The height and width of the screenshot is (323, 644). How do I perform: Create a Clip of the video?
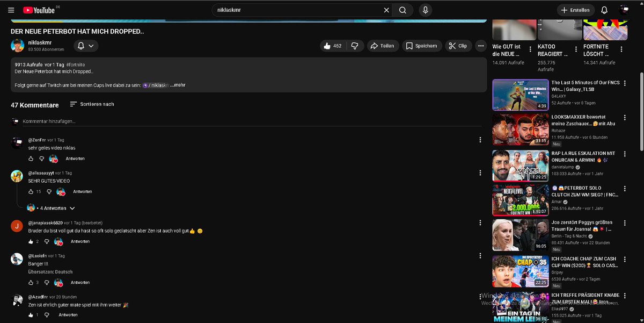tap(458, 46)
